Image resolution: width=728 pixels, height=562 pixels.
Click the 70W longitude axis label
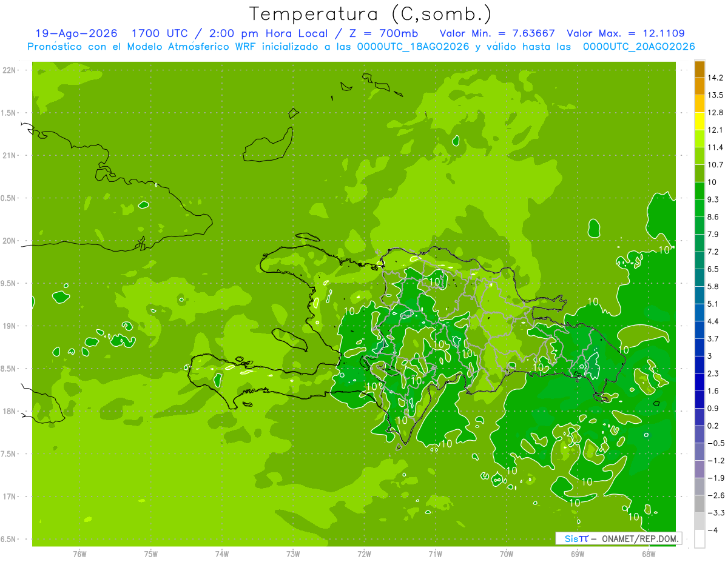click(x=507, y=554)
